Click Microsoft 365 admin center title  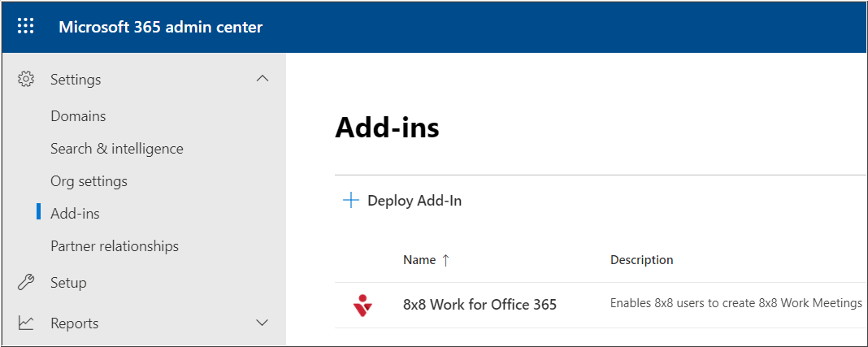tap(161, 27)
